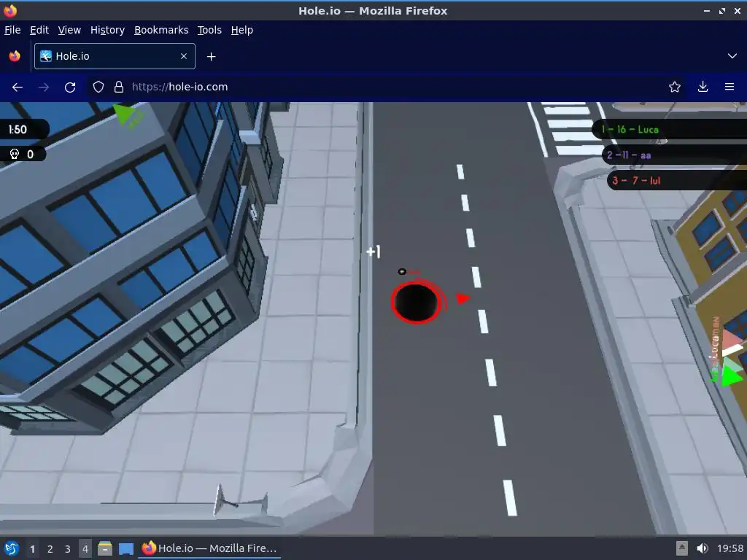The image size is (747, 560).
Task: Click the 19:58 clock
Action: coord(729,548)
